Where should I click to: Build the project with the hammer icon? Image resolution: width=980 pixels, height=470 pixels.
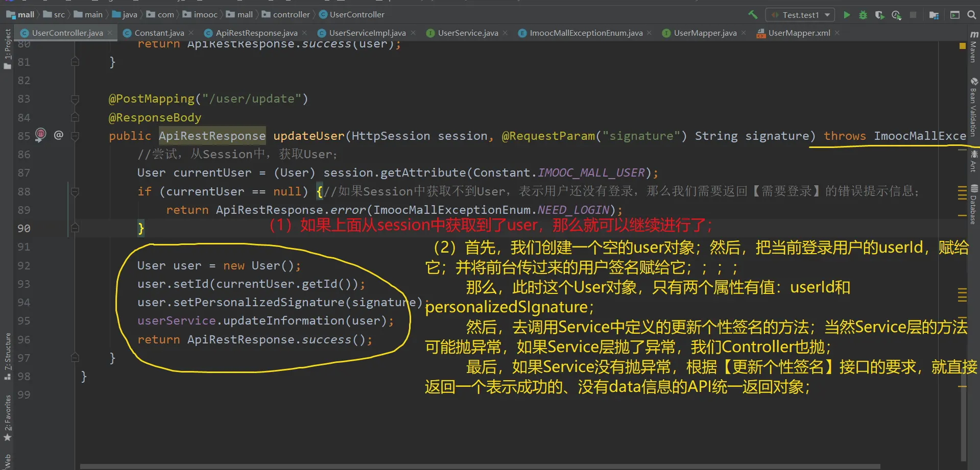753,15
